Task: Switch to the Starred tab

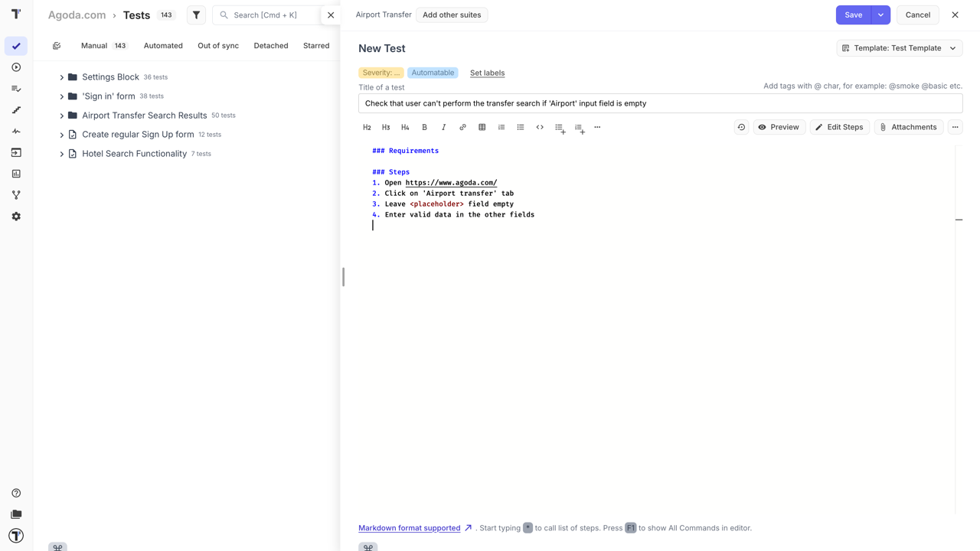Action: 316,46
